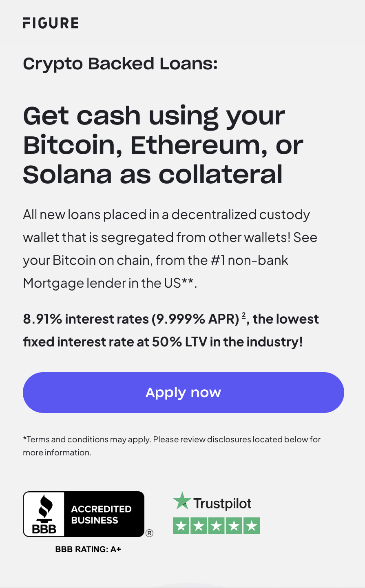The image size is (365, 588).
Task: Tap the fourth Trustpilot rating star
Action: point(234,526)
